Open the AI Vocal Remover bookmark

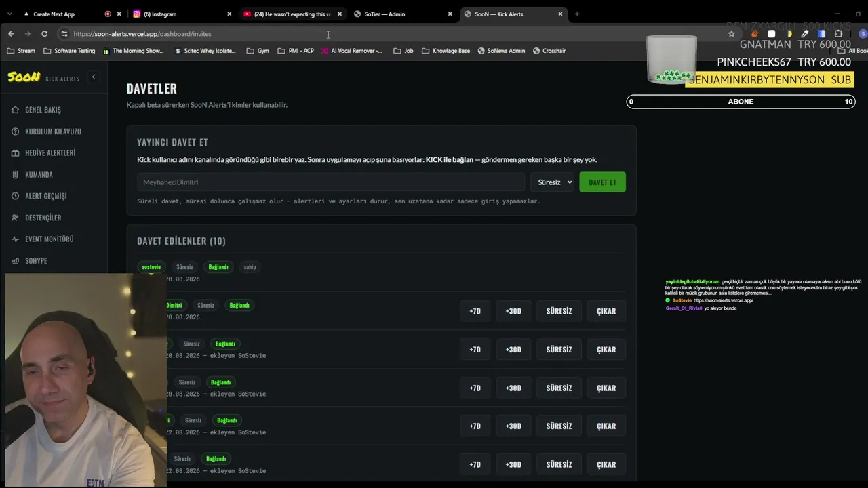pos(352,51)
